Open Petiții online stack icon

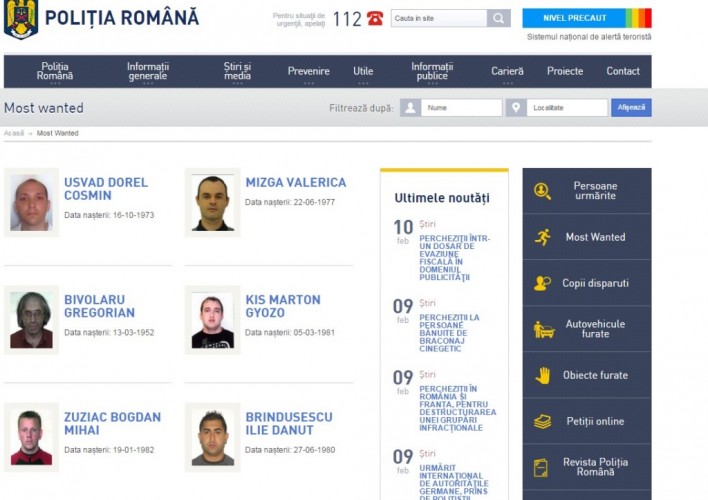(x=542, y=421)
